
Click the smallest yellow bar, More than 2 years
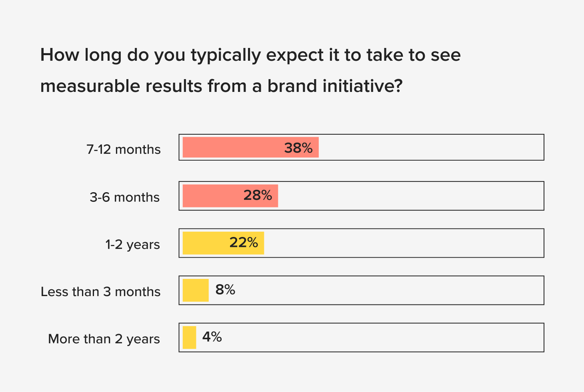pos(189,338)
